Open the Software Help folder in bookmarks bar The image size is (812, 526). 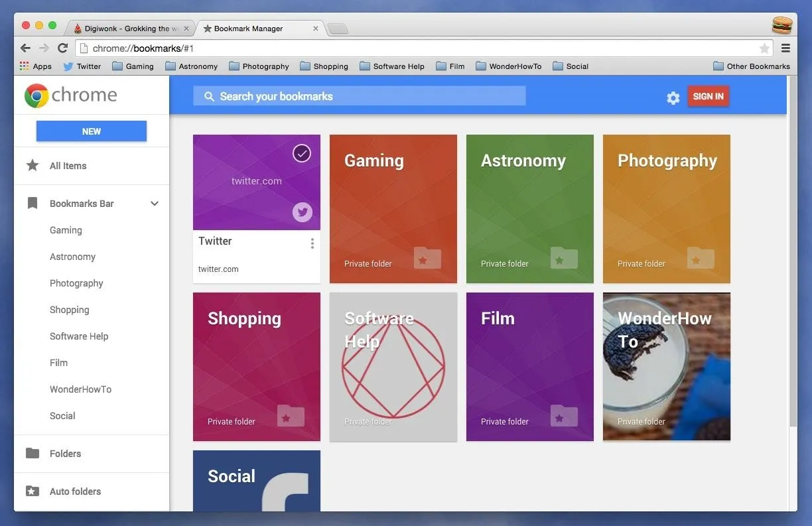391,66
